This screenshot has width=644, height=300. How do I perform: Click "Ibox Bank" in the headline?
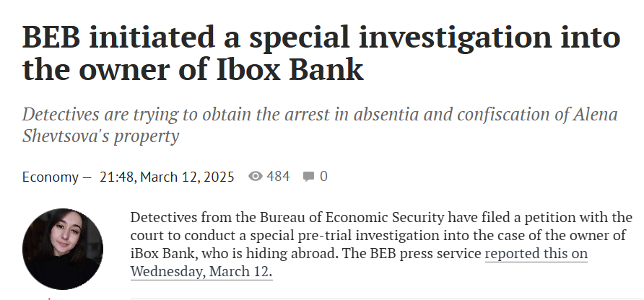point(290,70)
